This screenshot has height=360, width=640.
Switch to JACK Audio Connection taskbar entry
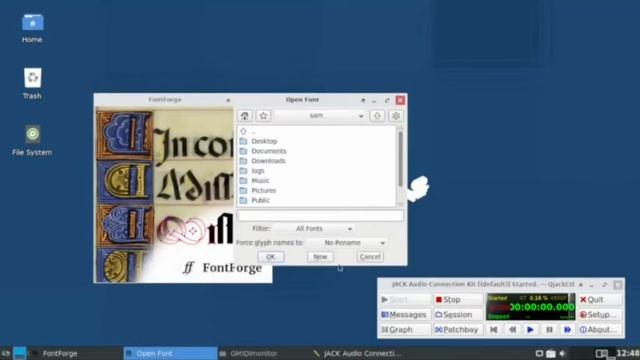click(357, 353)
